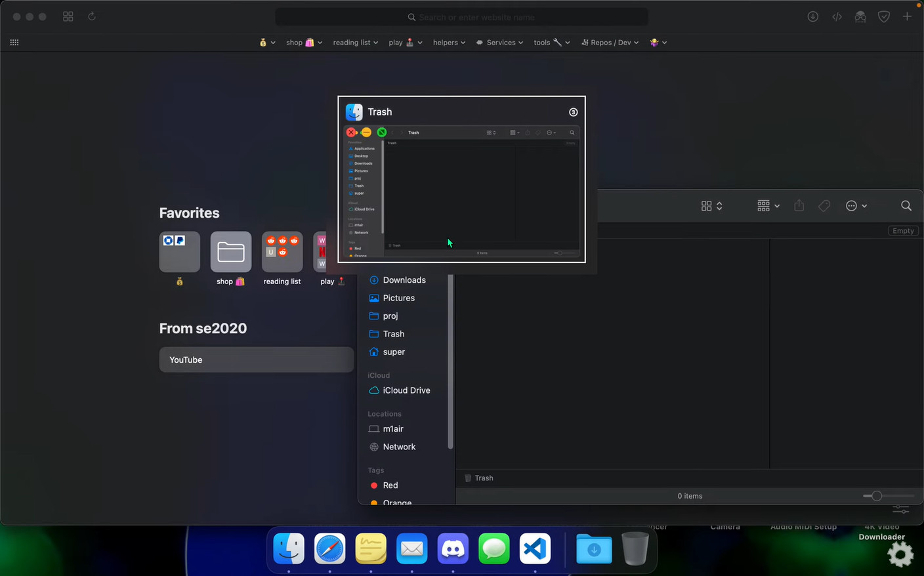The image size is (924, 576).
Task: Open the tools bookmarks dropdown
Action: click(x=552, y=43)
